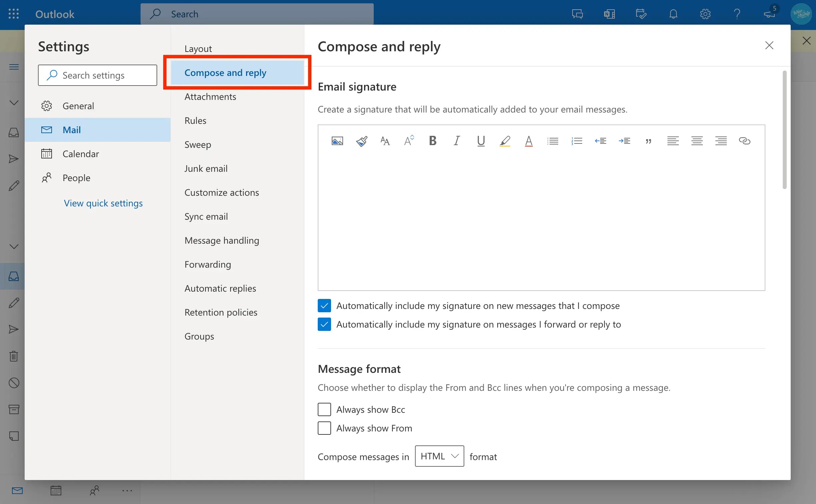Insert a hyperlink in the signature editor

[x=745, y=140]
